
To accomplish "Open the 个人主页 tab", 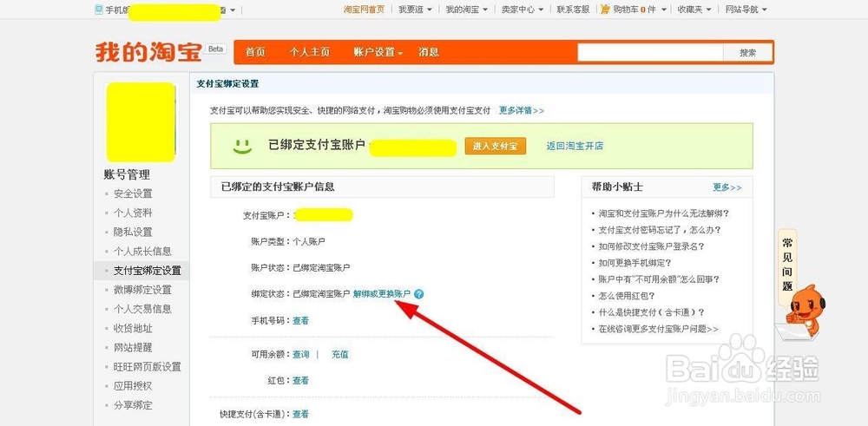I will click(310, 52).
